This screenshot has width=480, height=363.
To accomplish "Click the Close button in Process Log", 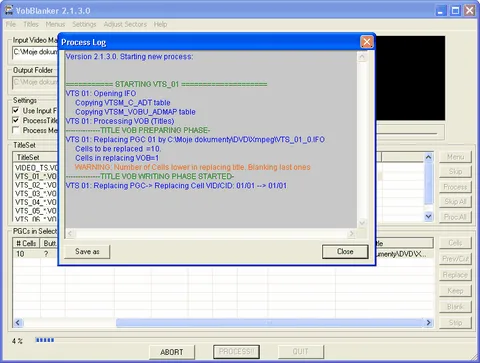I will tap(345, 252).
